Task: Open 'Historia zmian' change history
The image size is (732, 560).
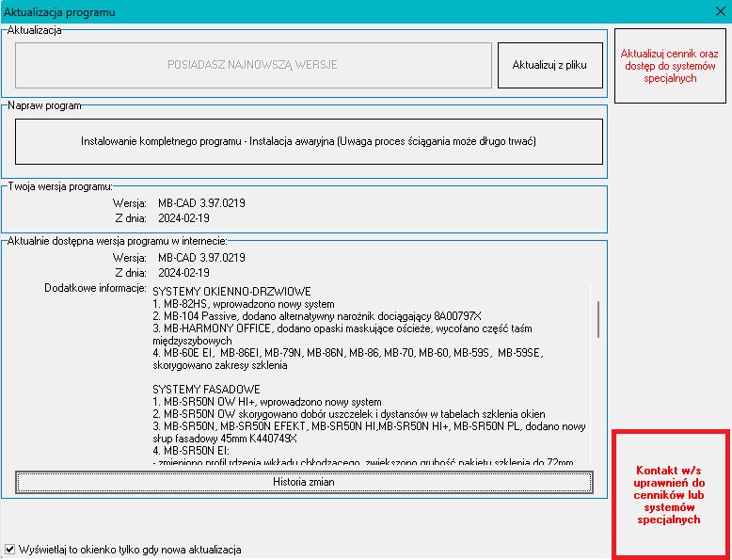Action: click(x=304, y=482)
